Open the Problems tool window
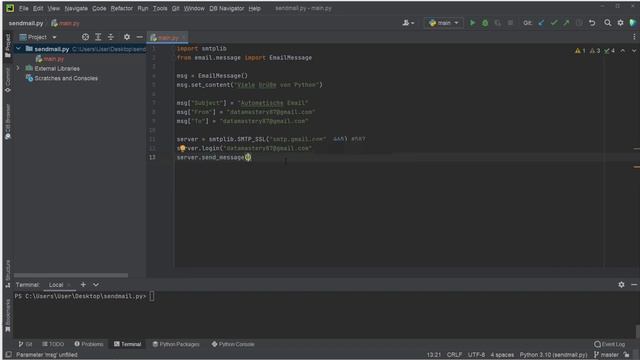Viewport: 640px width, 360px height. coord(89,344)
